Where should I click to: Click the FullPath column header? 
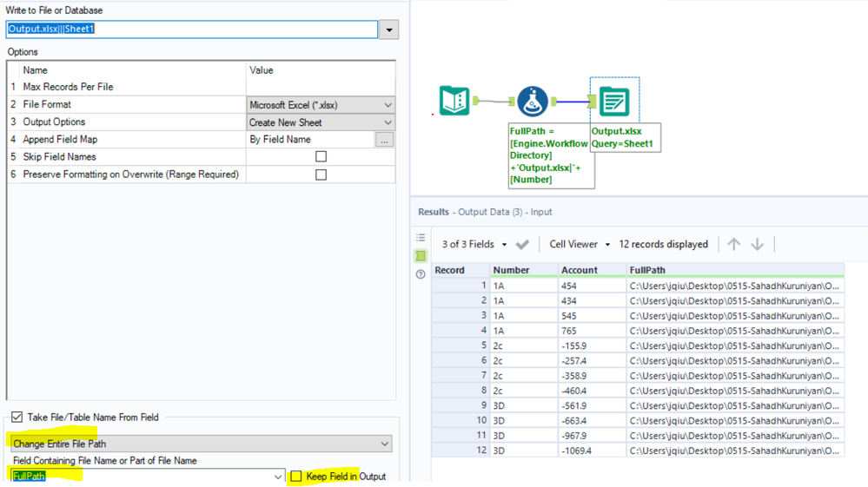click(x=735, y=270)
